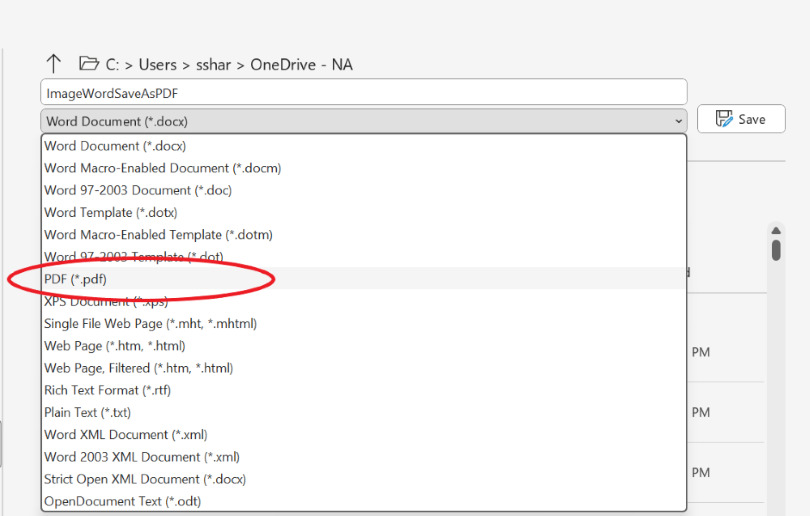The width and height of the screenshot is (810, 516).
Task: Pick Web Page, Filtered format
Action: pos(138,368)
